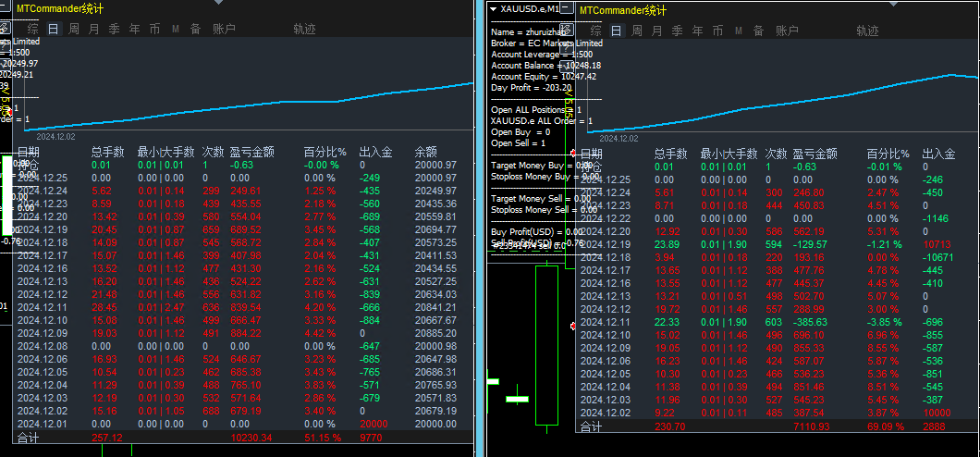Select 日 daily tab in left statistics panel
Viewport: 980px width, 457px height.
coord(54,29)
